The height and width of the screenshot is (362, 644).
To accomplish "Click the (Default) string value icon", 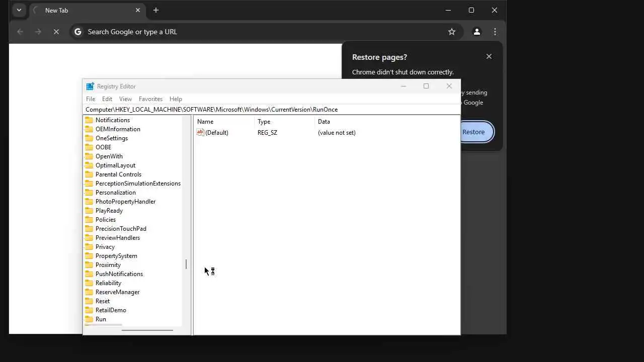I will click(200, 132).
